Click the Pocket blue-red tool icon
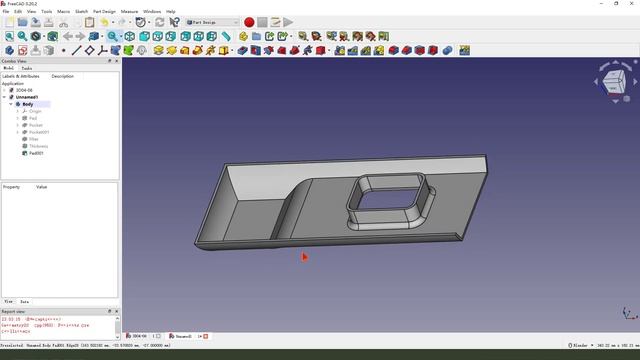The image size is (640, 360). pos(242,50)
